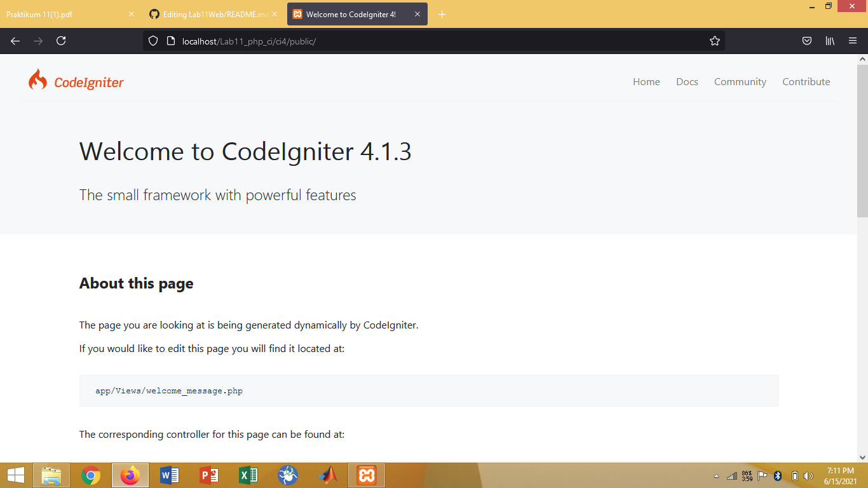Click the Bluetooth system tray icon
This screenshot has height=488, width=868.
click(778, 475)
